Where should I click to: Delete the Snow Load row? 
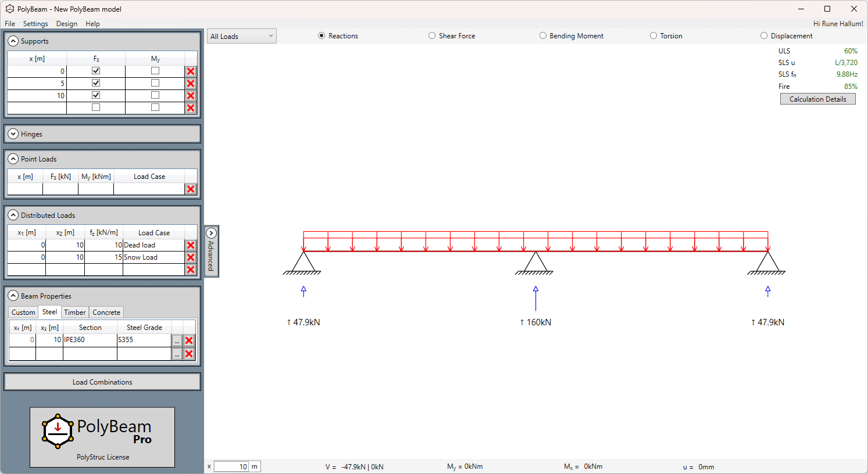(x=190, y=257)
